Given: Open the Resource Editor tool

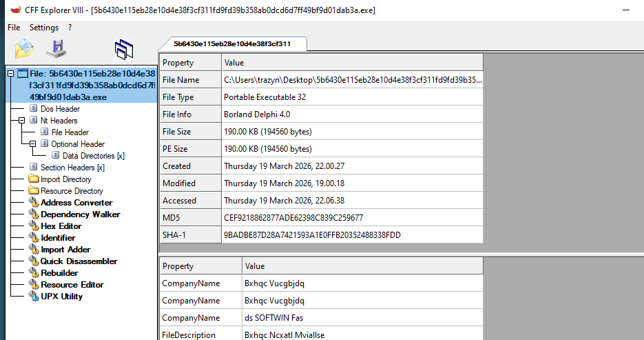Looking at the screenshot, I should pyautogui.click(x=72, y=285).
